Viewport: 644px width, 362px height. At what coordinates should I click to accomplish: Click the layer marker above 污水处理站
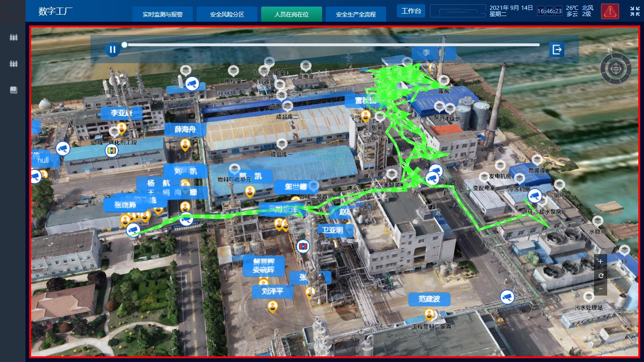[588, 297]
